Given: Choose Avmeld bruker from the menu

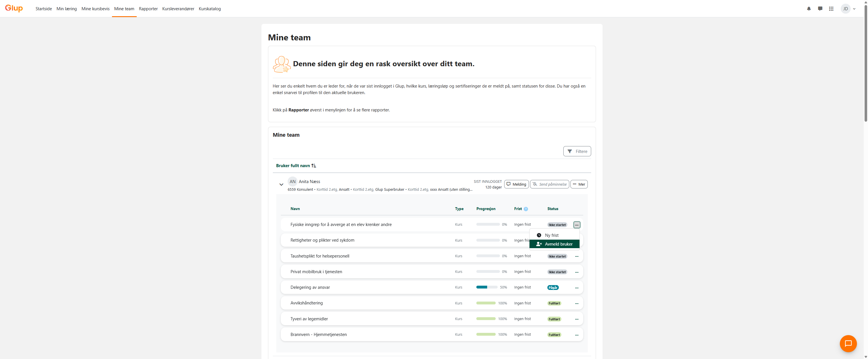Looking at the screenshot, I should 554,244.
